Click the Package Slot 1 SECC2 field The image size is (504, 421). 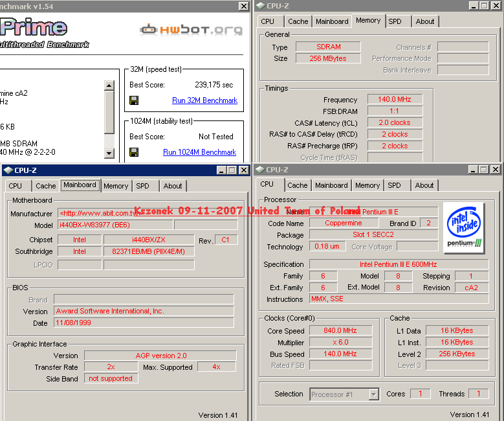373,234
